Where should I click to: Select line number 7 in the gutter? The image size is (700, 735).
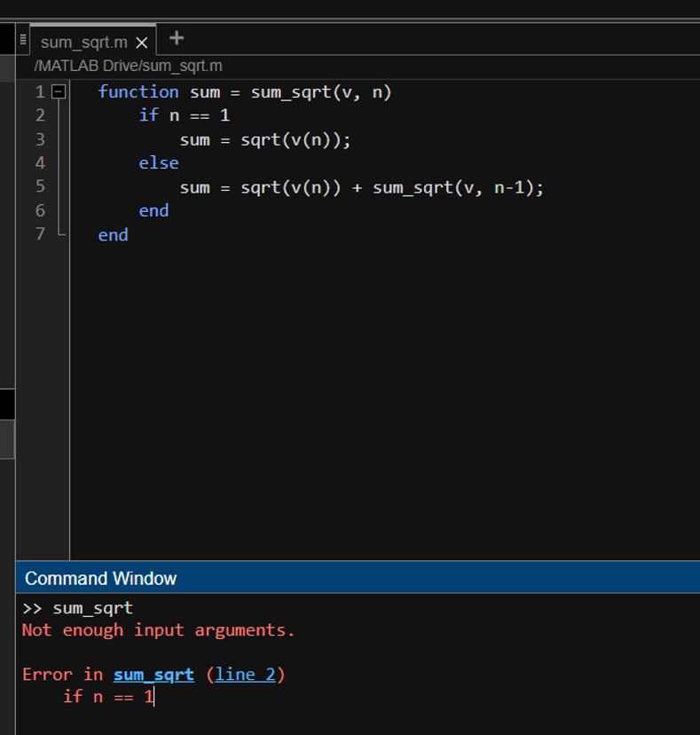pos(40,234)
